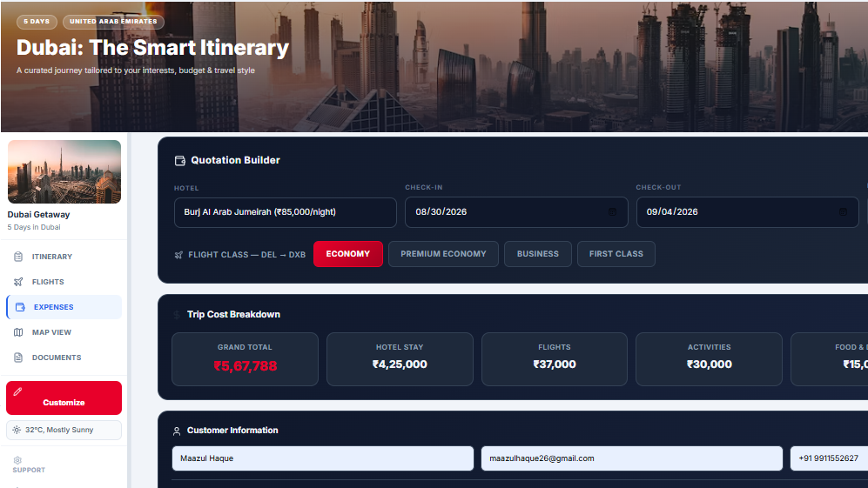This screenshot has width=868, height=488.
Task: Open the Hotel selection dropdown
Action: (x=285, y=212)
